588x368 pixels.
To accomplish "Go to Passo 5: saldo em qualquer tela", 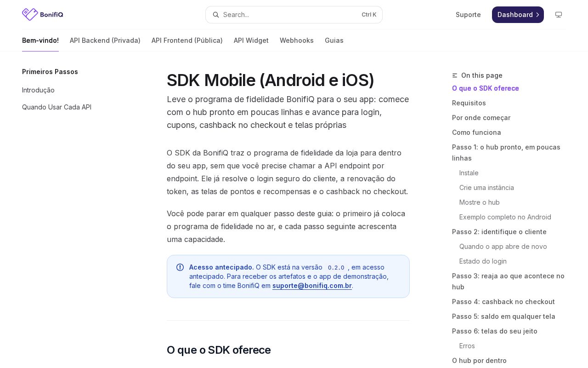I will [503, 316].
